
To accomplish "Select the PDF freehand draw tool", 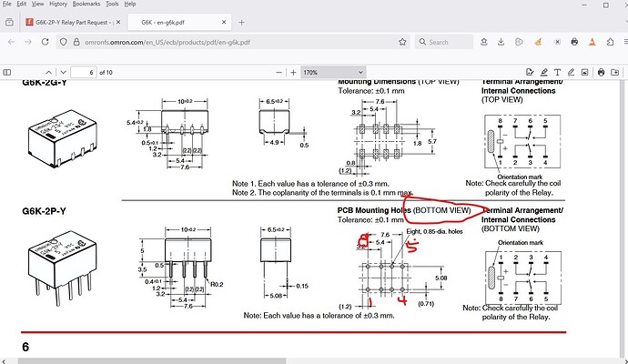I will [571, 72].
